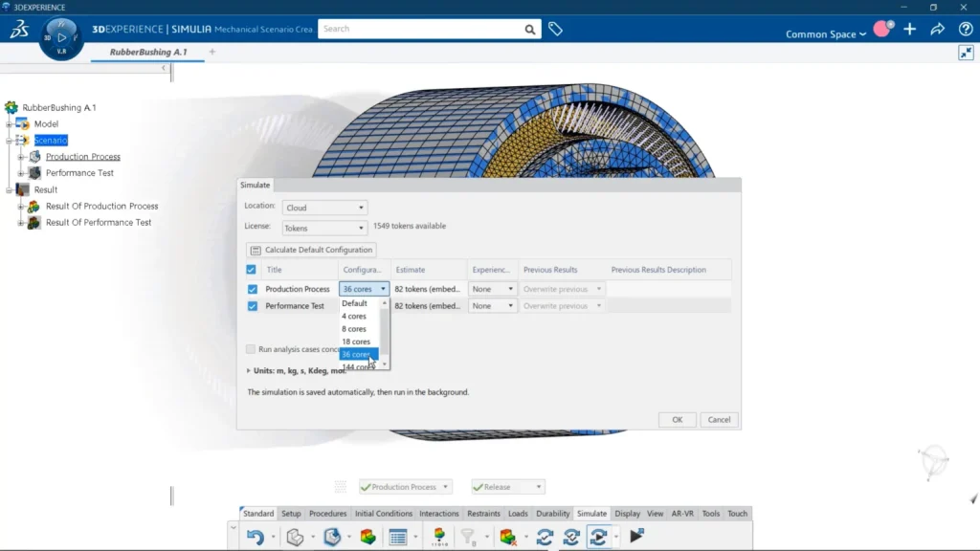980x551 pixels.
Task: Open the Experience None dropdown for Performance Test
Action: click(x=493, y=306)
